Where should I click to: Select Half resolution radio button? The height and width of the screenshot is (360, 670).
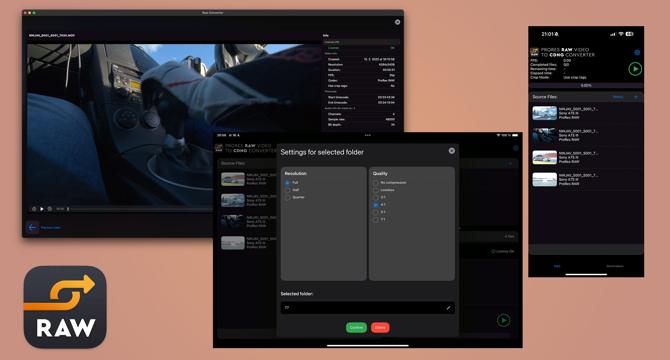pyautogui.click(x=288, y=190)
